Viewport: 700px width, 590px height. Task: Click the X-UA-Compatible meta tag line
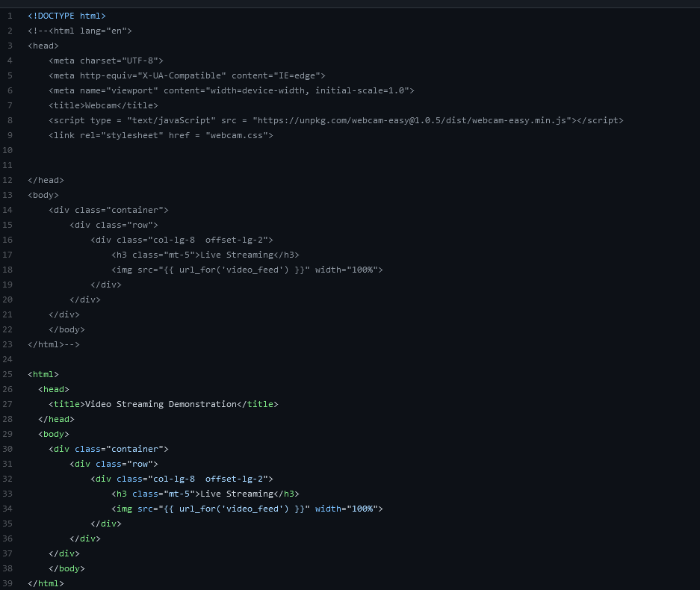pos(187,76)
